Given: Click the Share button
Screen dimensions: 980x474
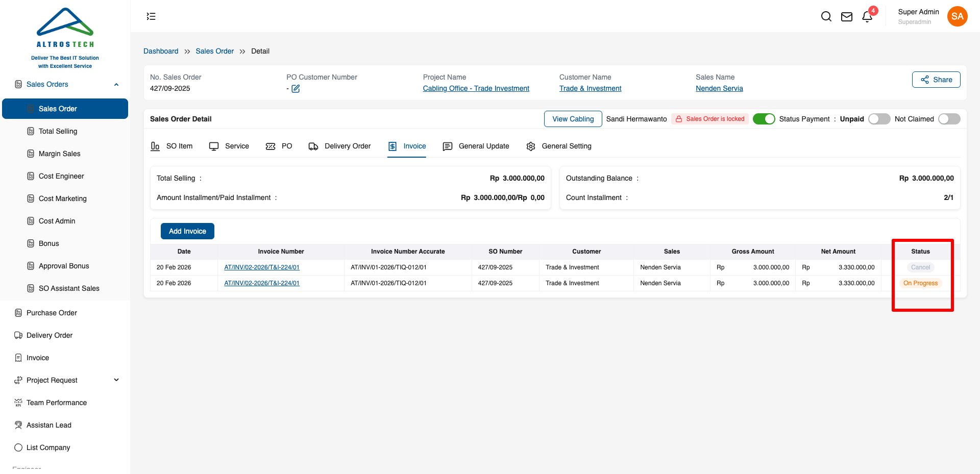Looking at the screenshot, I should 936,80.
